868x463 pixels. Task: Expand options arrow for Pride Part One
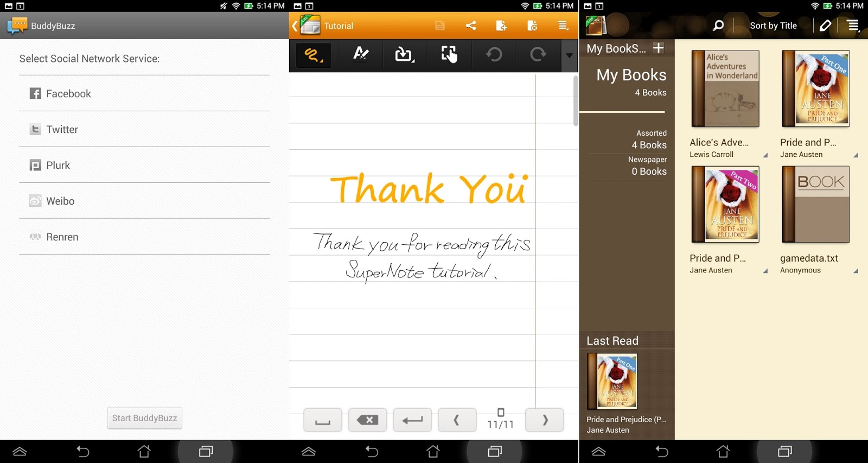[x=856, y=155]
